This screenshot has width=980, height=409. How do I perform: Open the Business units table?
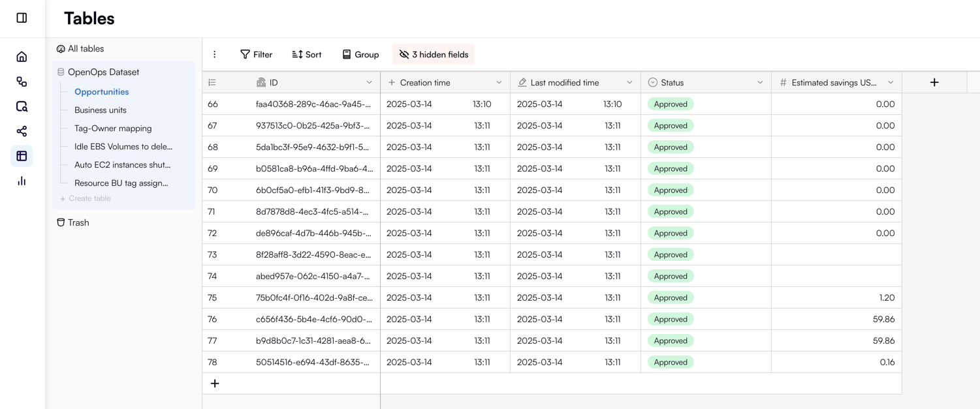coord(101,110)
